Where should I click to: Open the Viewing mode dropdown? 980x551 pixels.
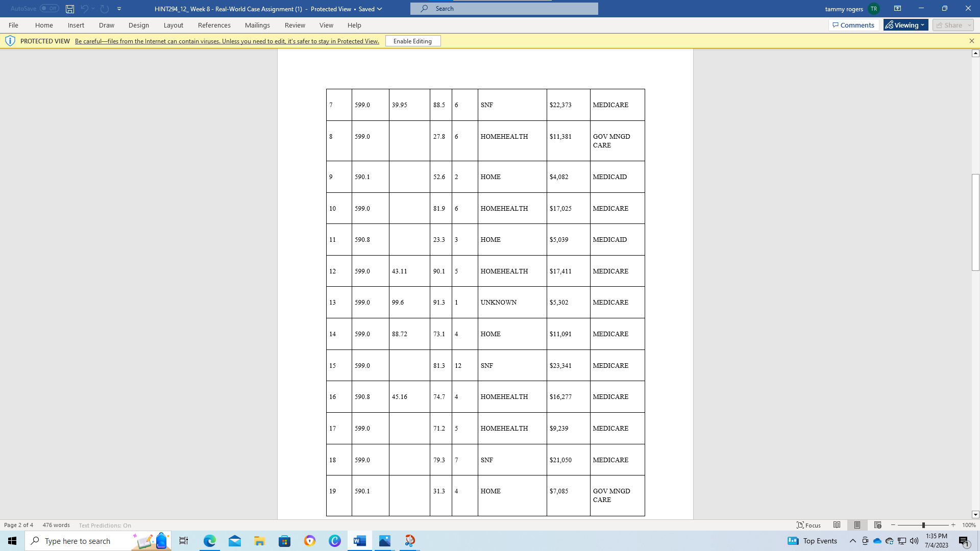[x=906, y=25]
